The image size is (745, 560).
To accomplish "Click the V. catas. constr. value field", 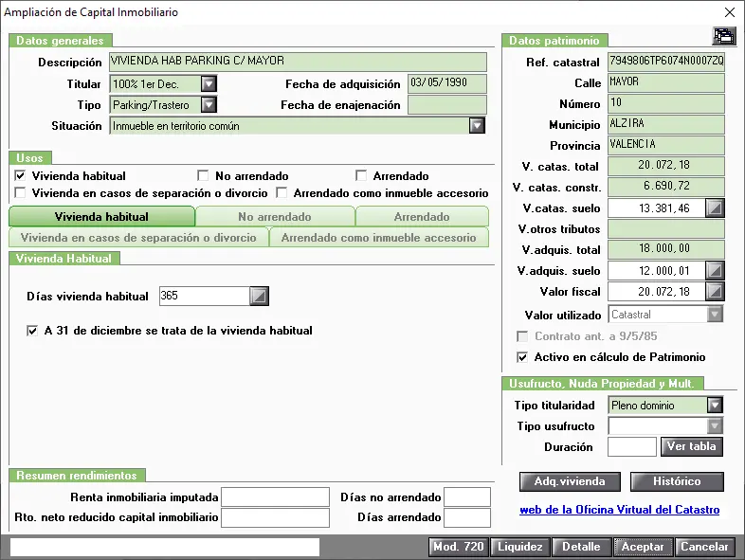I will (666, 188).
